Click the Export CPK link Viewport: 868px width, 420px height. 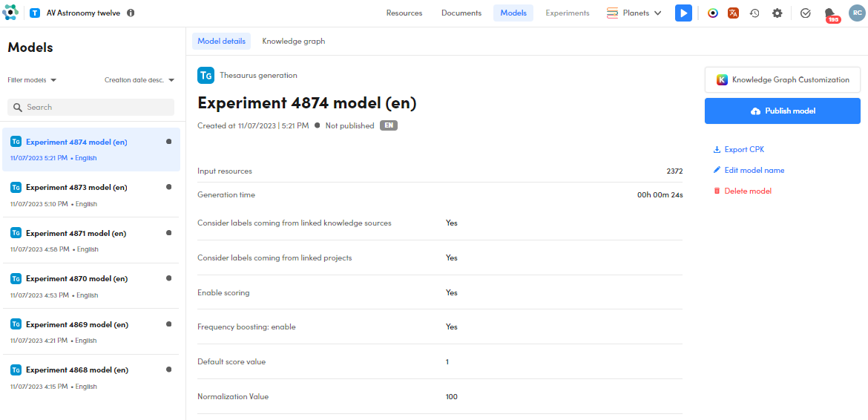(x=743, y=150)
